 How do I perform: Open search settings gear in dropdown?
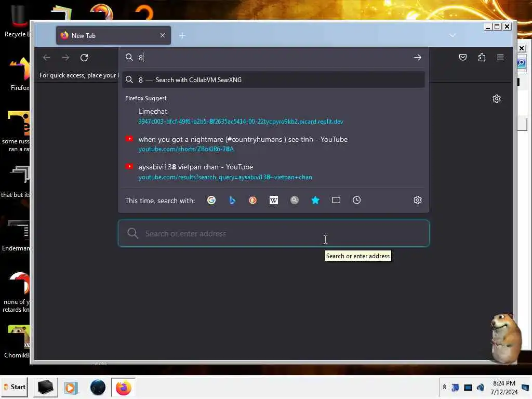pyautogui.click(x=418, y=200)
